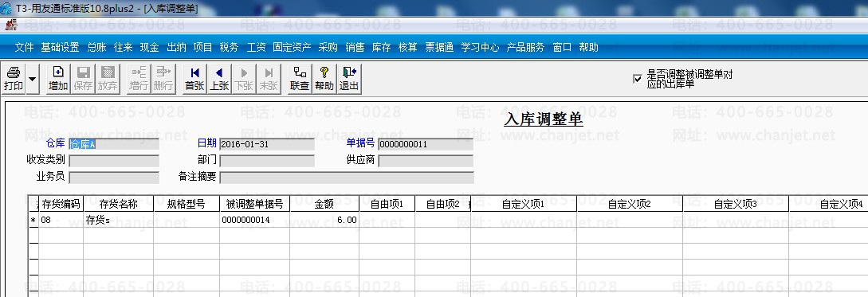Click the Add (增加) toolbar button
Screen dimensions: 868x297
tap(58, 79)
